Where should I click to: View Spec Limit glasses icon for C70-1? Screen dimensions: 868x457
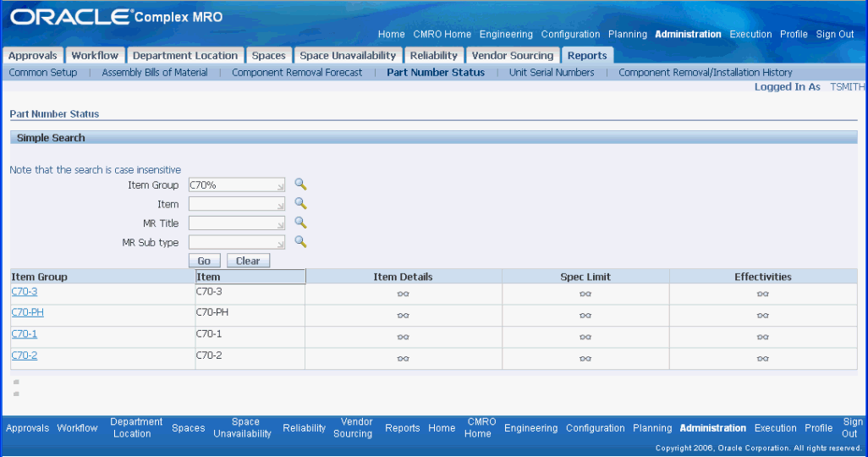click(x=585, y=338)
